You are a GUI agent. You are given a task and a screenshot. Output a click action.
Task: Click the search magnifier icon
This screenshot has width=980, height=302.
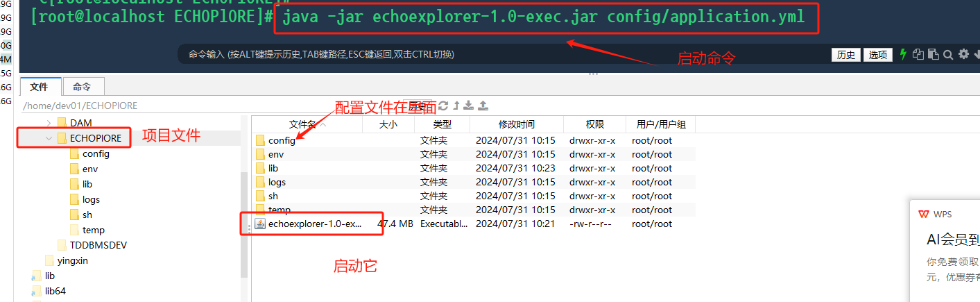click(949, 54)
